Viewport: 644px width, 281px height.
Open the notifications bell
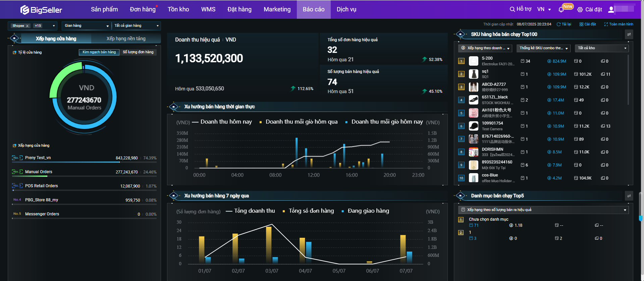coord(561,10)
